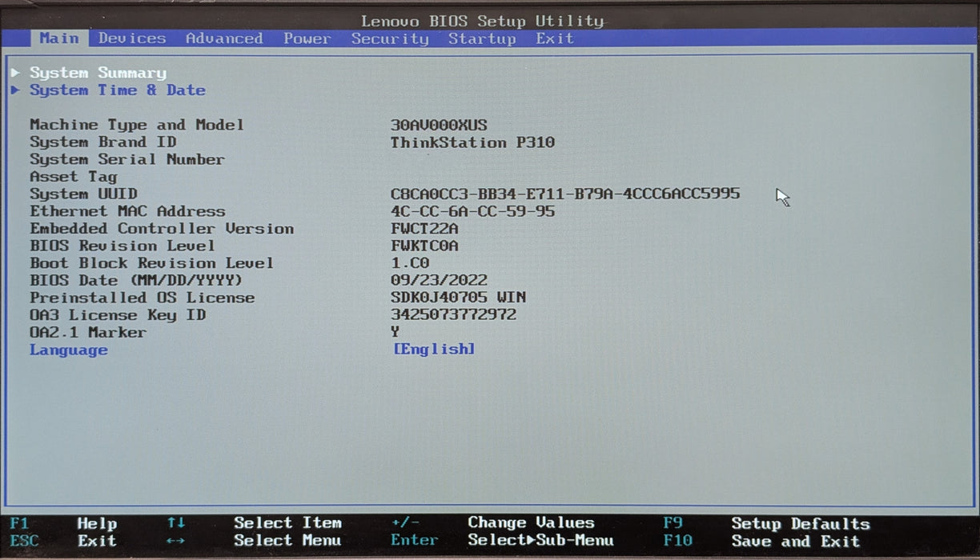Viewport: 980px width, 560px height.
Task: Click the SDK0J40705 WIN license value
Action: 458,298
